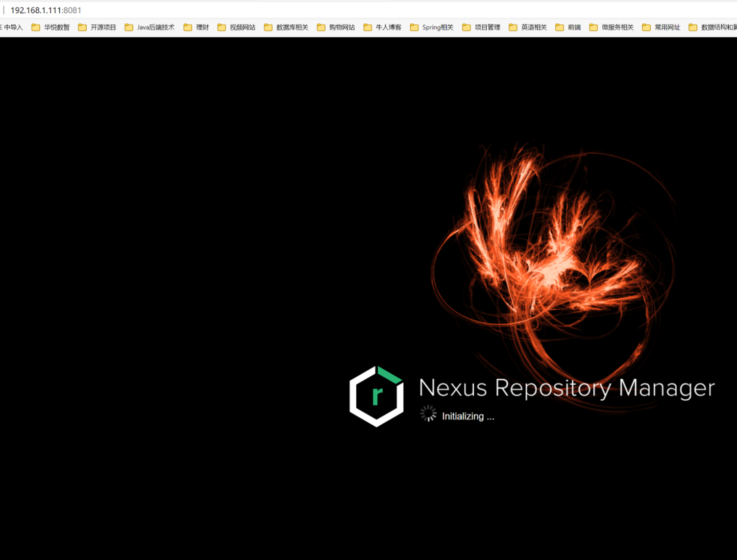Viewport: 737px width, 560px height.
Task: Open the 微服务相关 bookmark folder
Action: click(x=612, y=27)
